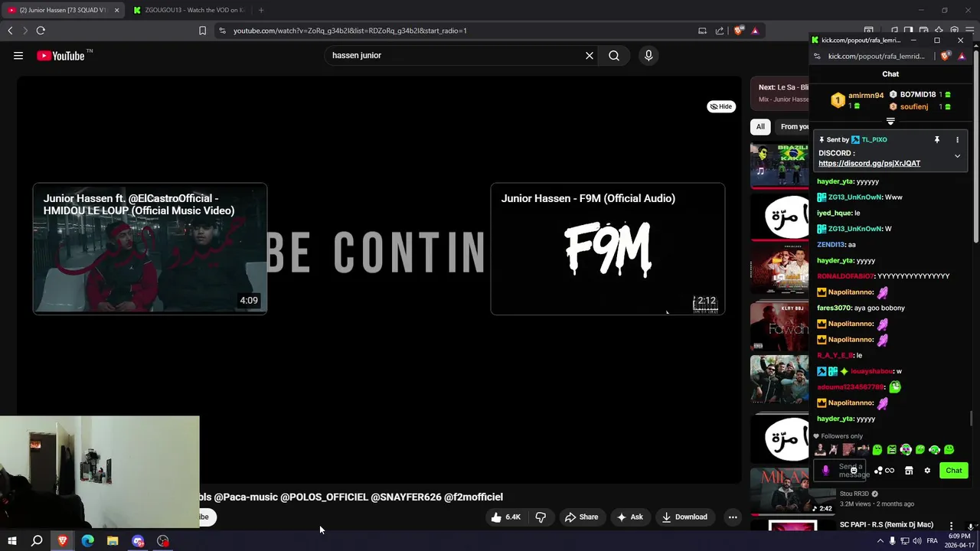Screen dimensions: 980x551
Task: Open SC PAPI - R.S video title
Action: (887, 524)
